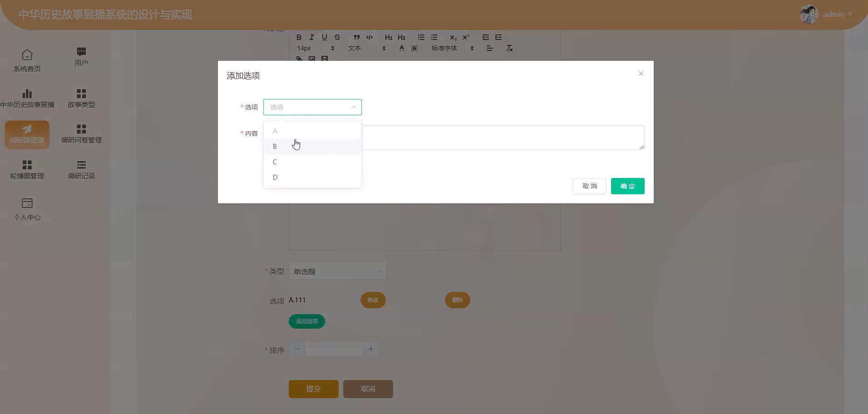Screen dimensions: 868x414
Task: Collapse the 选项 select box in the dialog
Action: coord(312,107)
